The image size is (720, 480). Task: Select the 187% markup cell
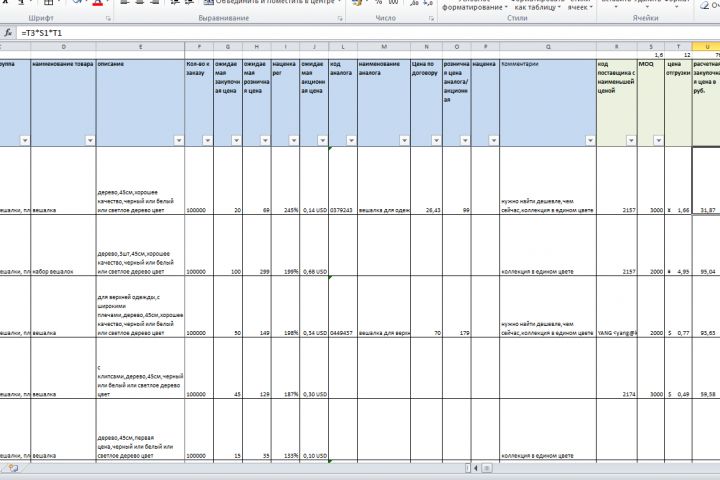click(x=286, y=367)
